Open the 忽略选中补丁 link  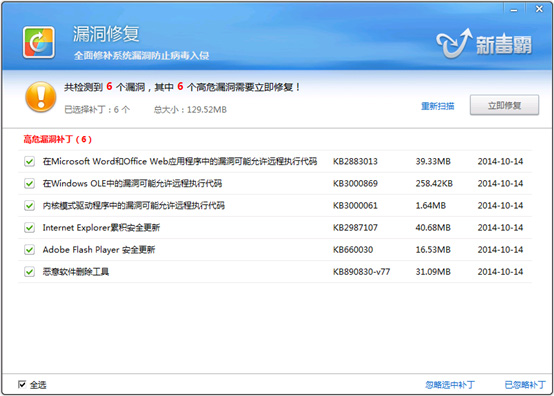tap(450, 385)
